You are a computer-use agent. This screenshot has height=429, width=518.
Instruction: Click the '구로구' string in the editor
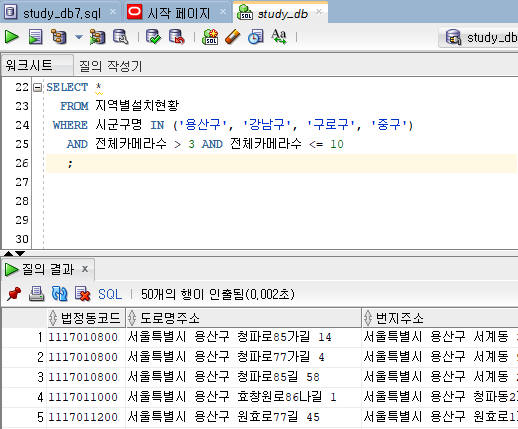point(331,125)
